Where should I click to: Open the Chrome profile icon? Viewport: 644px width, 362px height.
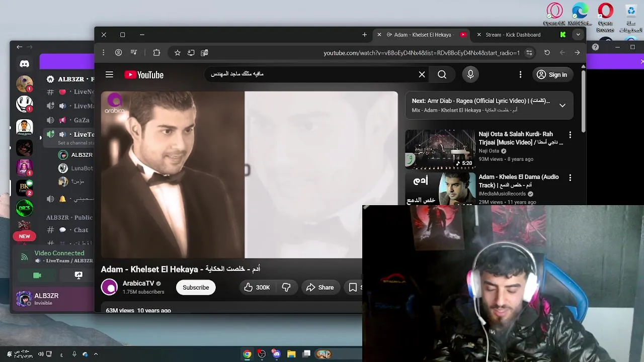click(x=118, y=53)
